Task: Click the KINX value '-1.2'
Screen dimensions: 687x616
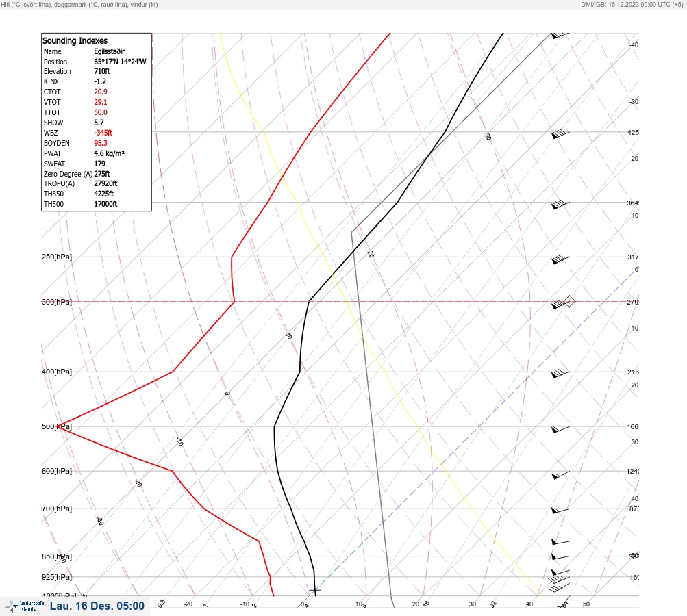Action: pyautogui.click(x=100, y=81)
